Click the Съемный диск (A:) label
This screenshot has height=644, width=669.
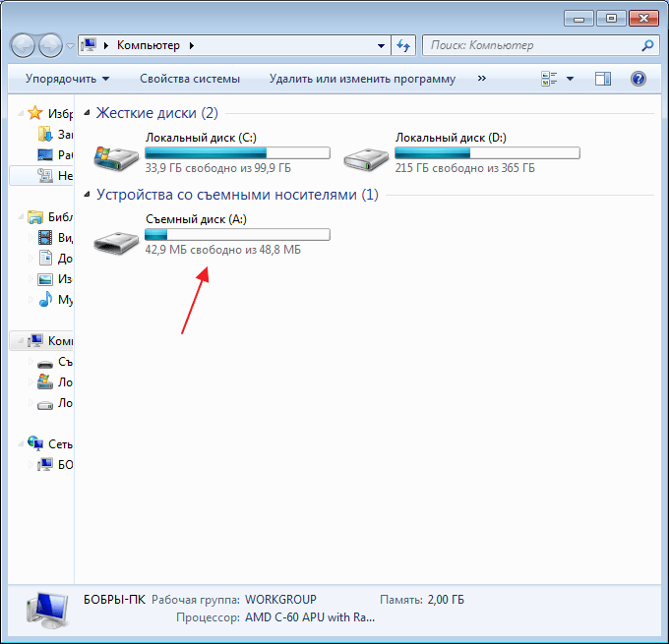(x=196, y=219)
